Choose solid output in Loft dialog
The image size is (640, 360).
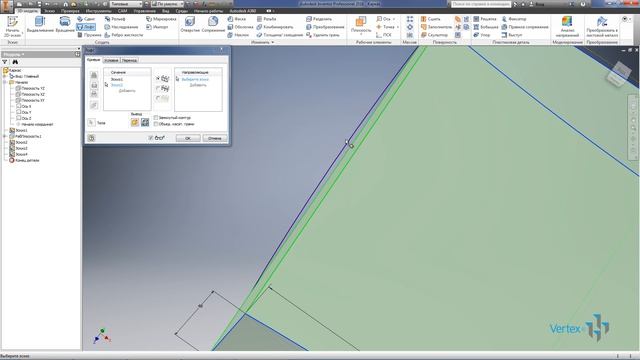(x=135, y=122)
